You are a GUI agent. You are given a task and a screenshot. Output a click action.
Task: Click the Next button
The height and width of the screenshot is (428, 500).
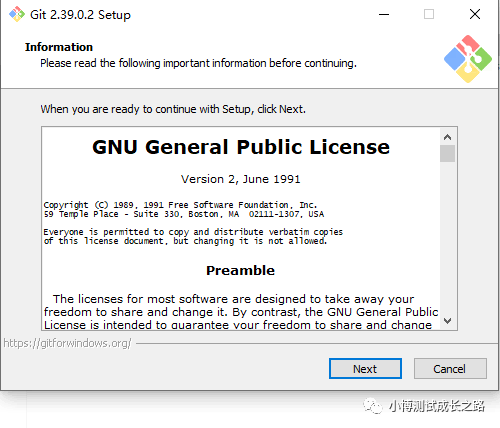click(365, 369)
